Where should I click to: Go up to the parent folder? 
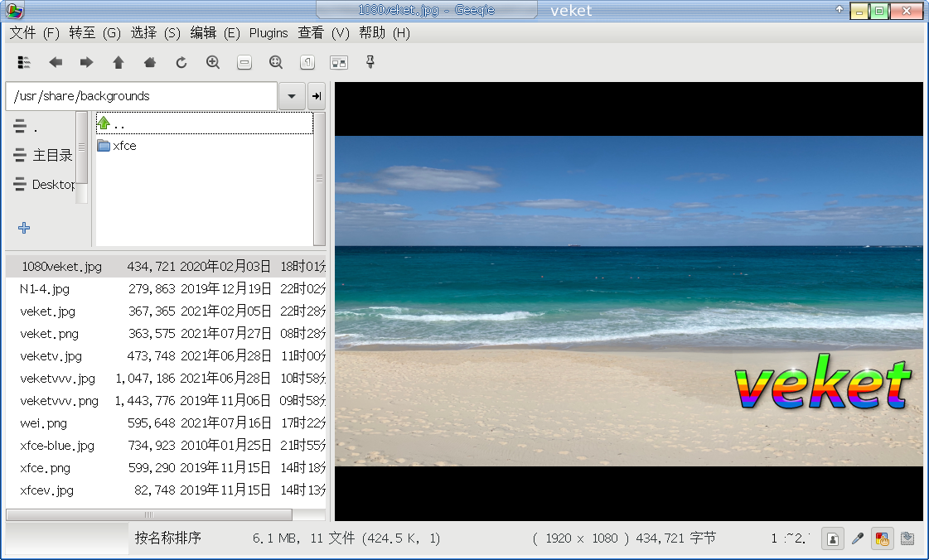click(x=119, y=62)
